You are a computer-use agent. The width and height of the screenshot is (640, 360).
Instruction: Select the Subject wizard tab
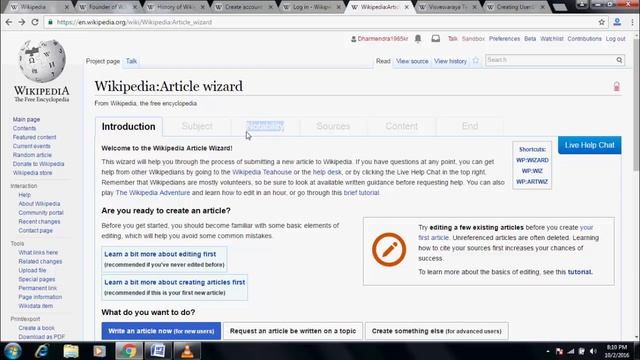[197, 126]
